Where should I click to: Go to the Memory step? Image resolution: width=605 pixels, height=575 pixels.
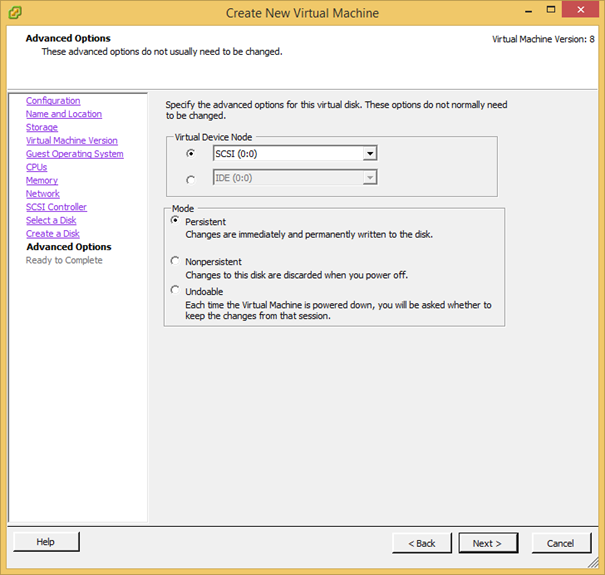coord(42,180)
